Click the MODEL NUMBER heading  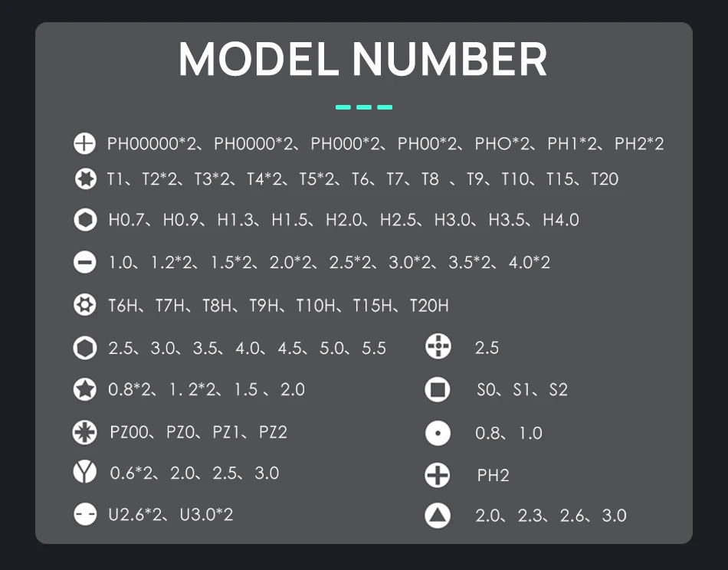tap(363, 60)
